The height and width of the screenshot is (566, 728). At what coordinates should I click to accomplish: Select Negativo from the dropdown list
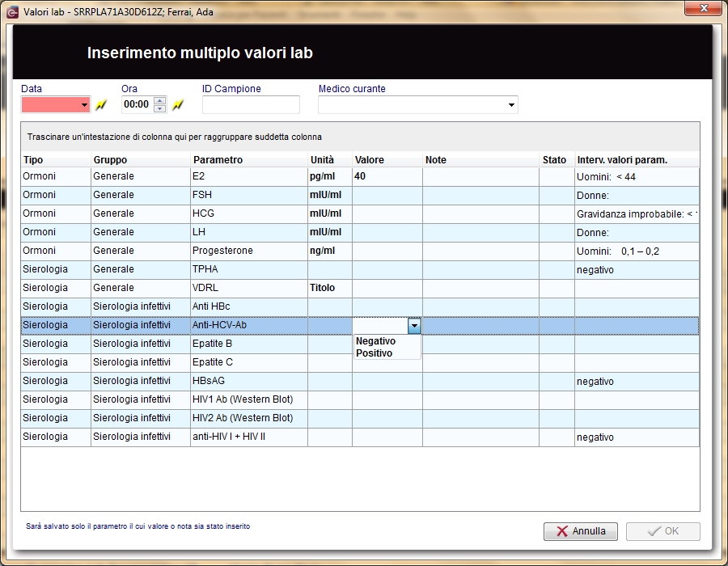pyautogui.click(x=375, y=341)
